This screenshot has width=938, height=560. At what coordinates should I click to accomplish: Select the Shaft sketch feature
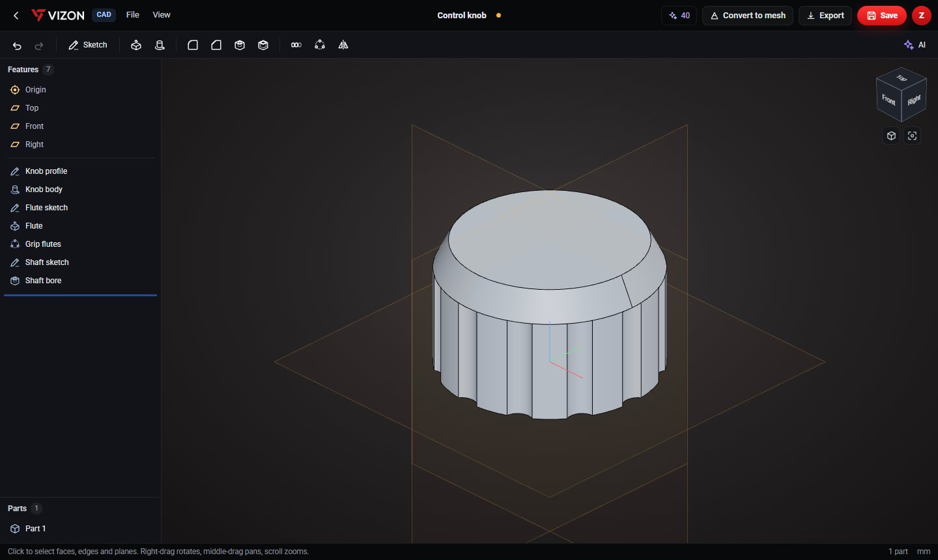(80, 262)
